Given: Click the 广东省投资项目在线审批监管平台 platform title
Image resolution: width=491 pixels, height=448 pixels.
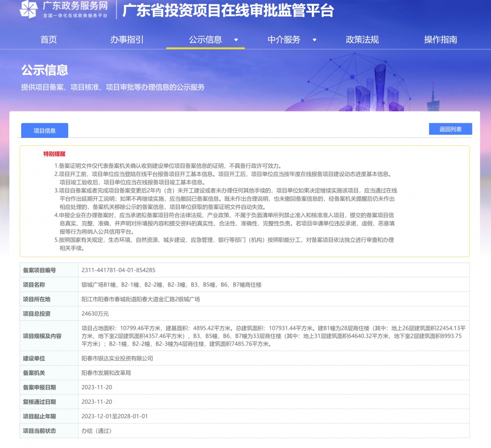Looking at the screenshot, I should [228, 10].
